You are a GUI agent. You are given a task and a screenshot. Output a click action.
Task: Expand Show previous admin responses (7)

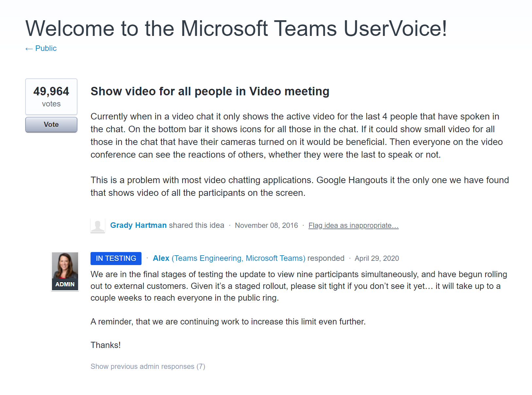pos(148,367)
